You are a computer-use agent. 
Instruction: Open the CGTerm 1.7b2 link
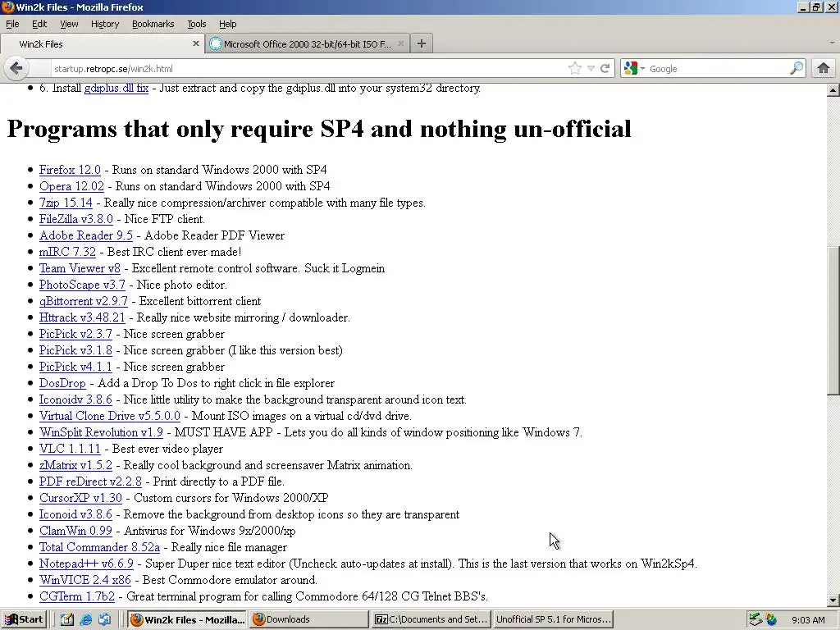[76, 597]
